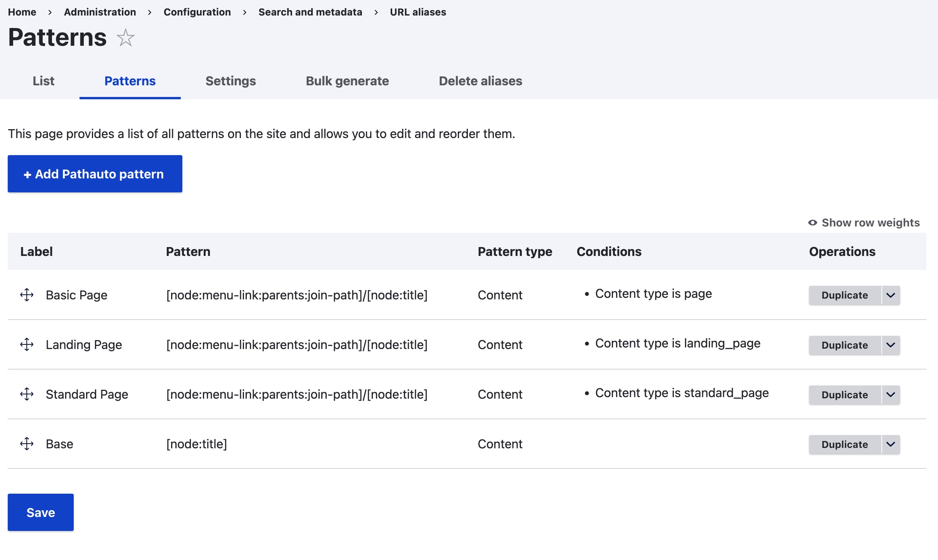The height and width of the screenshot is (560, 938).
Task: Expand operations dropdown for Standard Page
Action: (x=891, y=394)
